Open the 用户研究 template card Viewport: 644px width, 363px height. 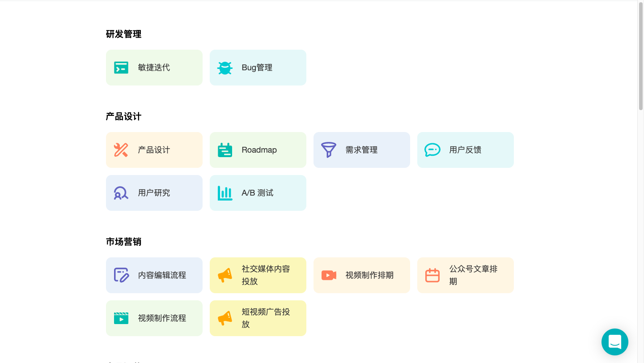[x=154, y=193]
